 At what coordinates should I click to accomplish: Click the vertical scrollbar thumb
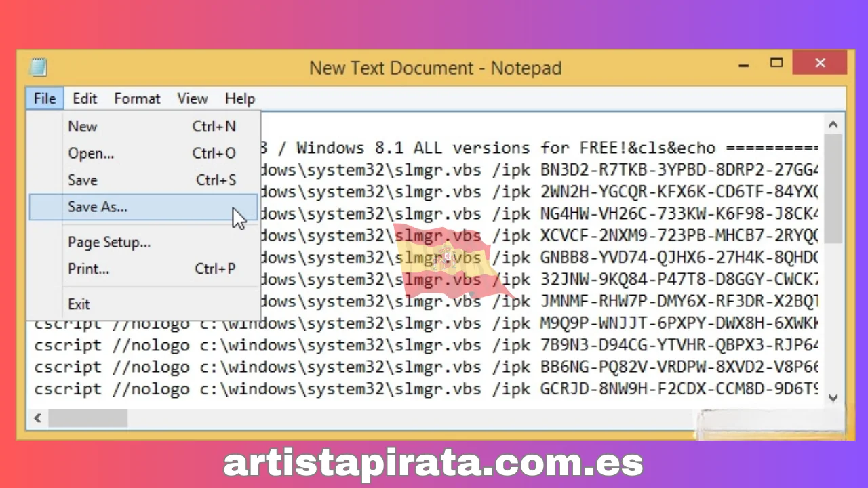point(833,188)
